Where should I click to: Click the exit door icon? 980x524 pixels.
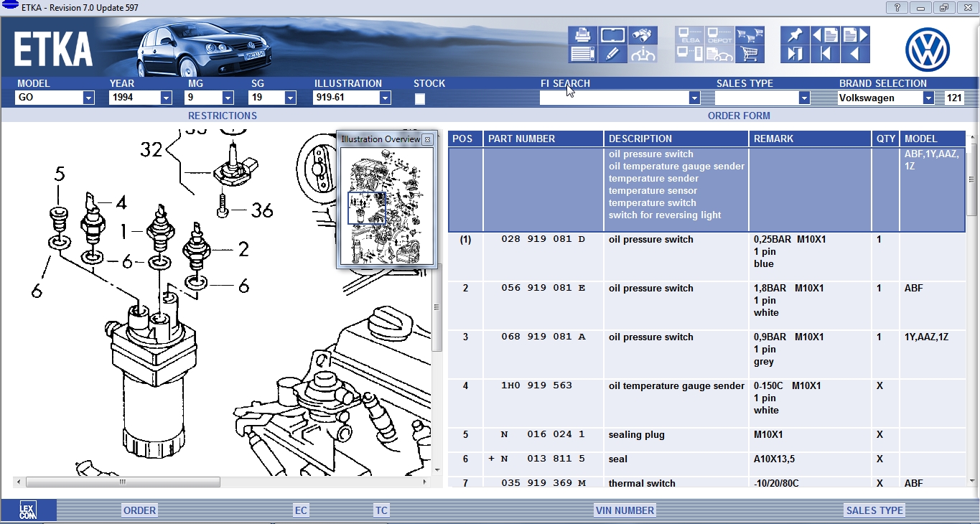(795, 54)
